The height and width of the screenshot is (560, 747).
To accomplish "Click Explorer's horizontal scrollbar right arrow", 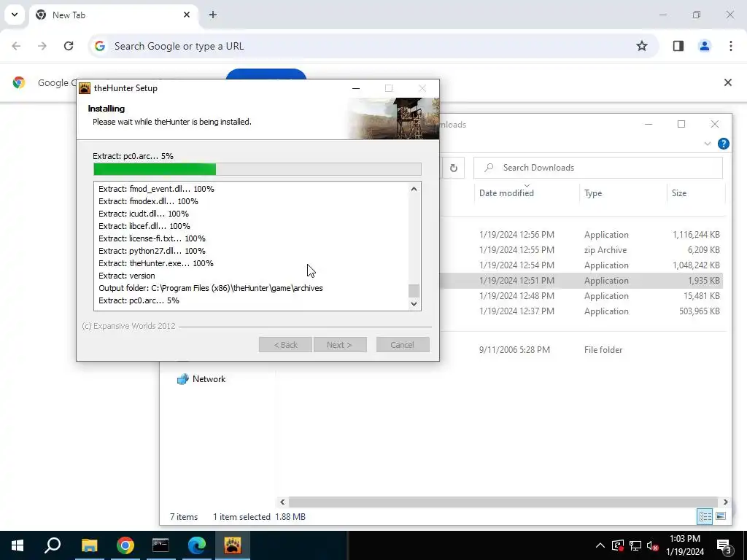I will [726, 502].
